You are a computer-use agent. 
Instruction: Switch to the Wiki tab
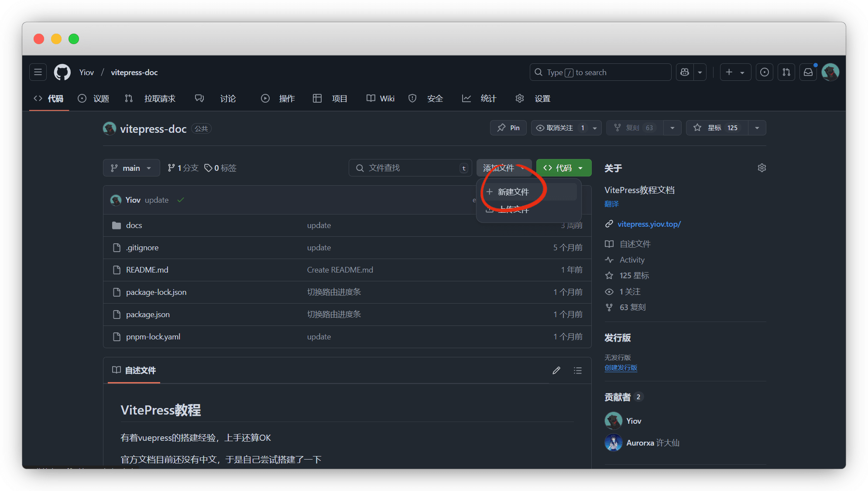(x=381, y=98)
